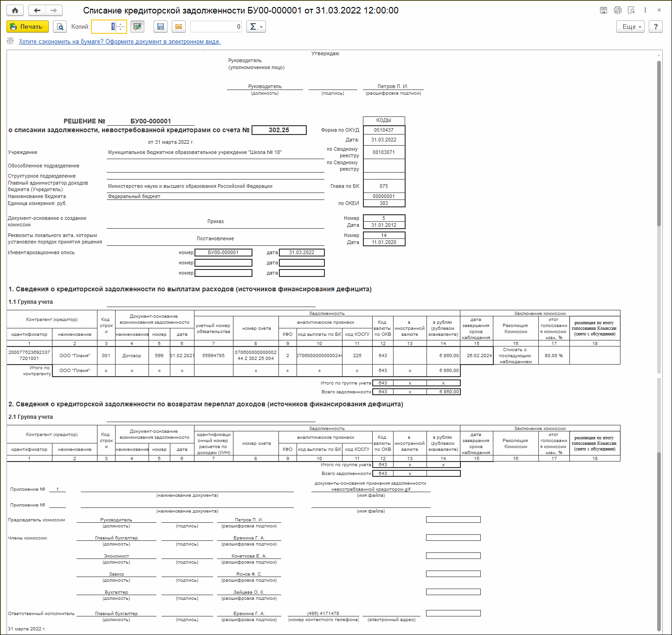Select KOSGU code 225 cell
The image size is (672, 635).
click(x=357, y=356)
